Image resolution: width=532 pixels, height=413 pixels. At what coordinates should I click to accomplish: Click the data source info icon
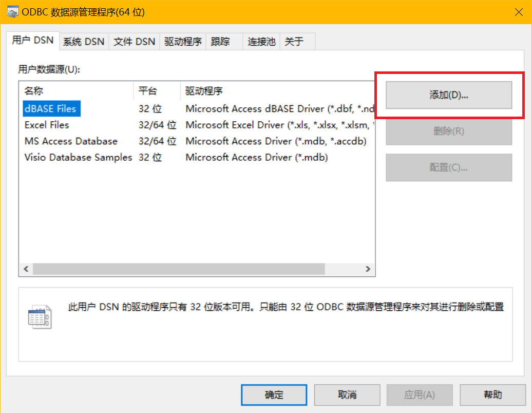pyautogui.click(x=40, y=317)
